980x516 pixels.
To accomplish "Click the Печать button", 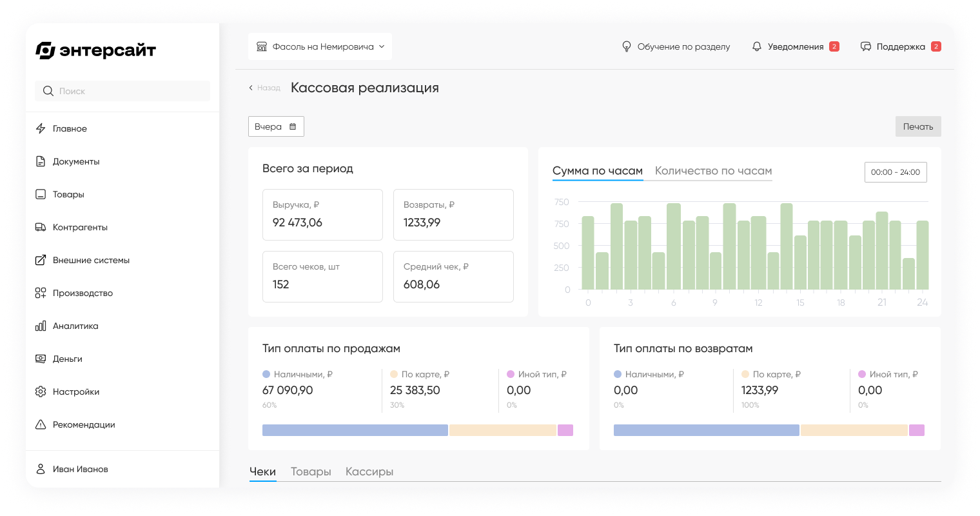I will pyautogui.click(x=918, y=126).
